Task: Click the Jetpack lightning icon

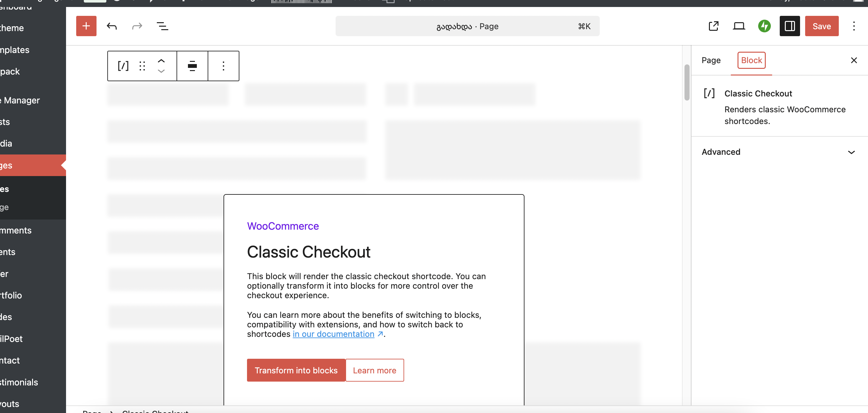Action: point(764,26)
